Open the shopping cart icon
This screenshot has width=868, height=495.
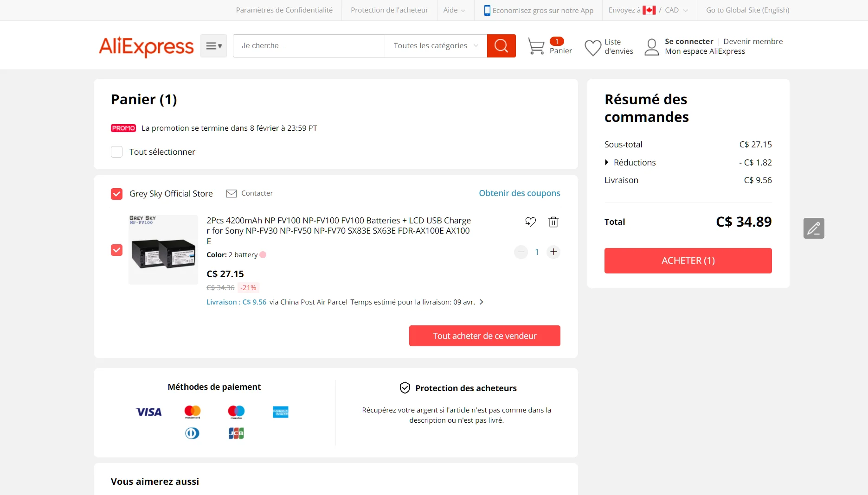coord(536,46)
